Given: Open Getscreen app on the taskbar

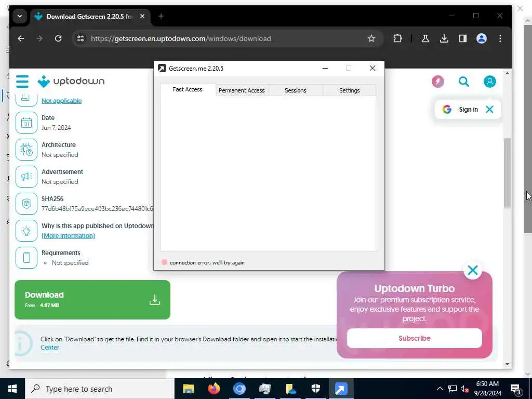Looking at the screenshot, I should point(341,389).
